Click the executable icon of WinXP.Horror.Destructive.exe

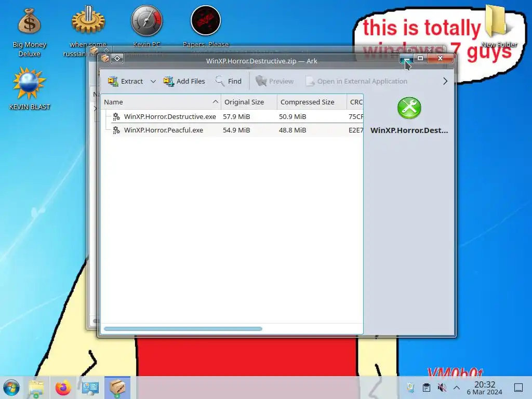pyautogui.click(x=116, y=117)
